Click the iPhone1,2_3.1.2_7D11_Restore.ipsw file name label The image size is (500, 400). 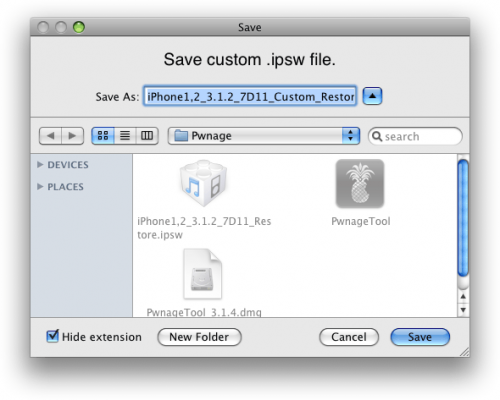point(204,228)
